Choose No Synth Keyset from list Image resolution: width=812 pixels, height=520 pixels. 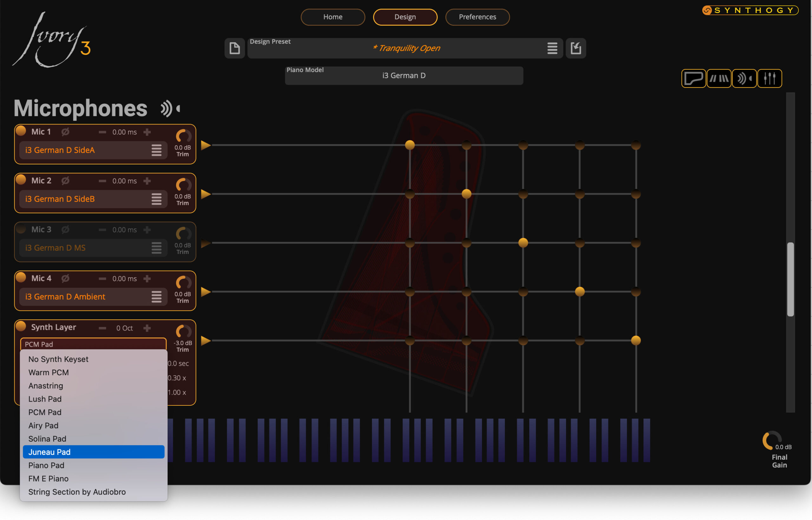[x=94, y=359]
